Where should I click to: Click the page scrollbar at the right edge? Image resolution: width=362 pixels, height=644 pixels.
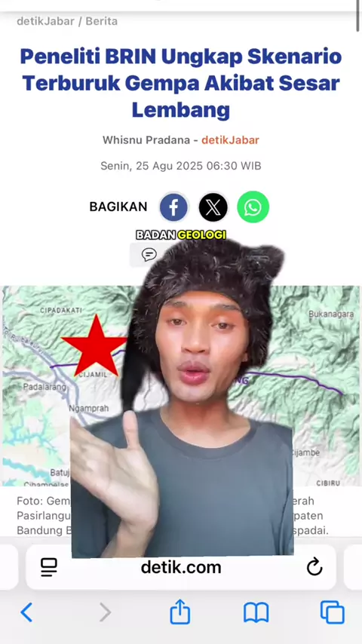(357, 15)
